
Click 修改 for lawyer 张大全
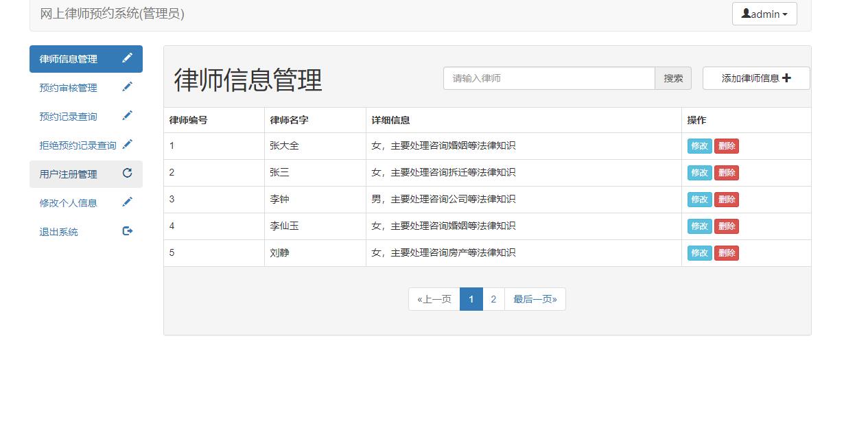click(699, 145)
